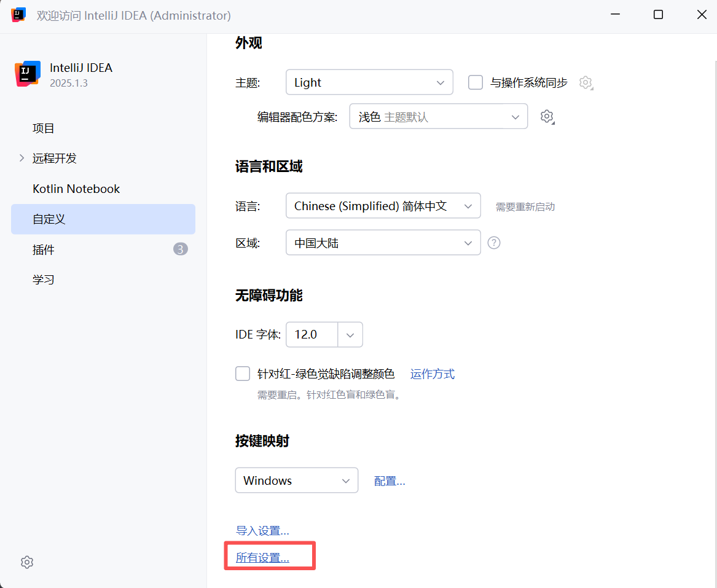Click the version text 2025.1.3

[x=69, y=83]
